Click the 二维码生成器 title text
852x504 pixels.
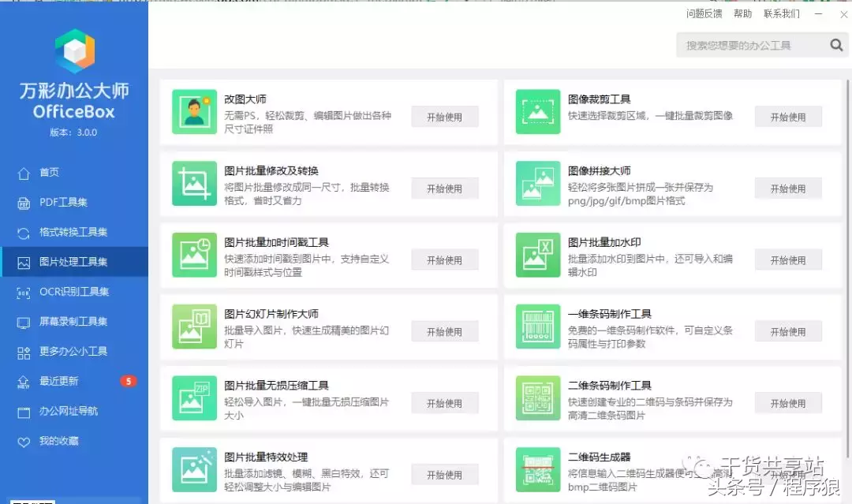[599, 457]
